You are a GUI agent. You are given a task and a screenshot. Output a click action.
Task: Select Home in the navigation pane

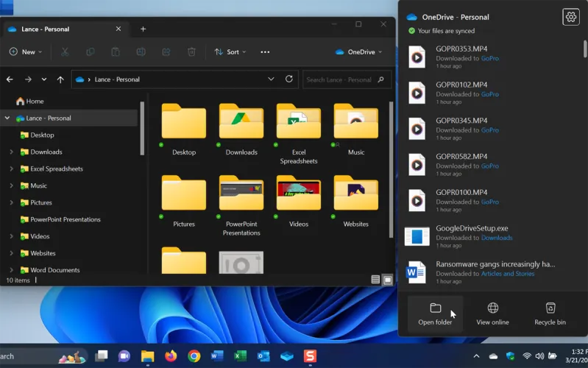click(x=35, y=102)
